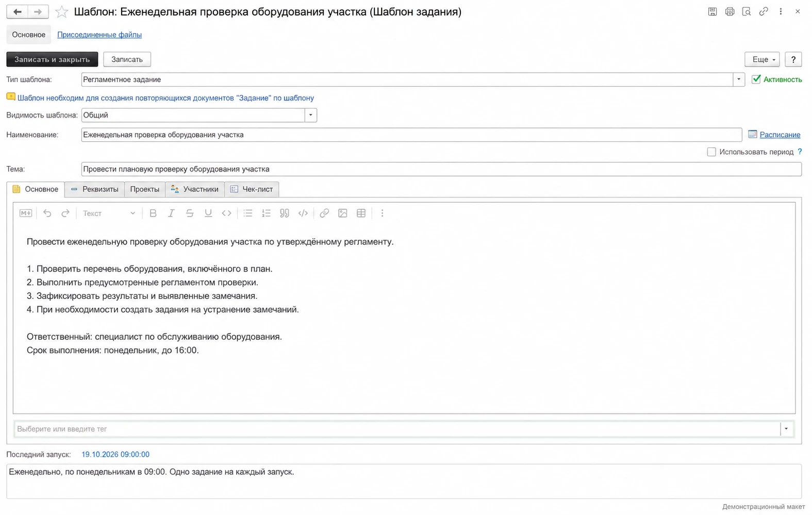Open the Расписание link
Image resolution: width=812 pixels, height=515 pixels.
coord(780,135)
